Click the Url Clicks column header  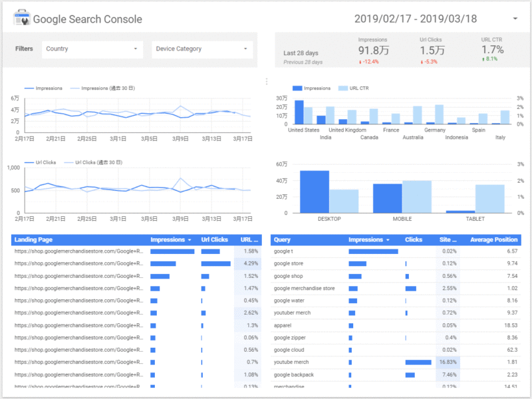tap(214, 240)
